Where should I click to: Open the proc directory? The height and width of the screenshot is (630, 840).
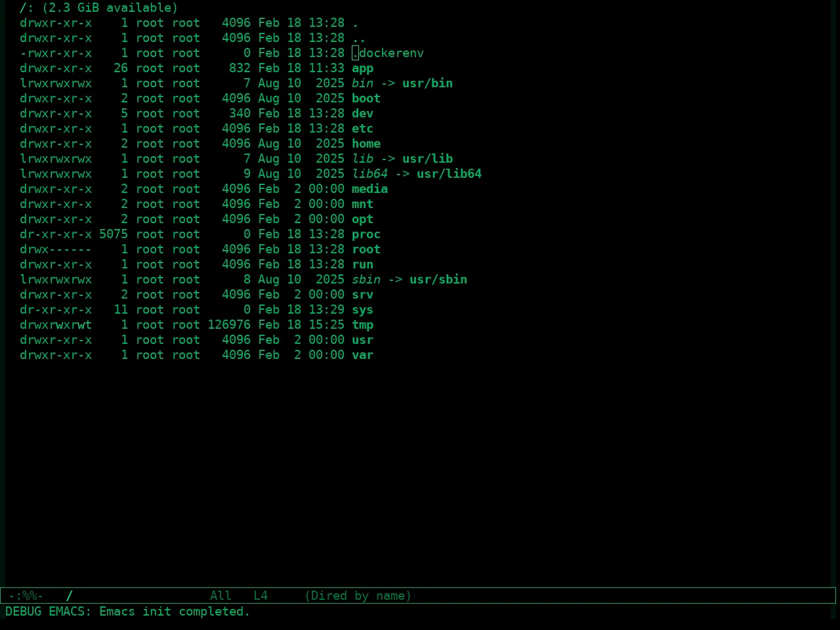pos(366,234)
